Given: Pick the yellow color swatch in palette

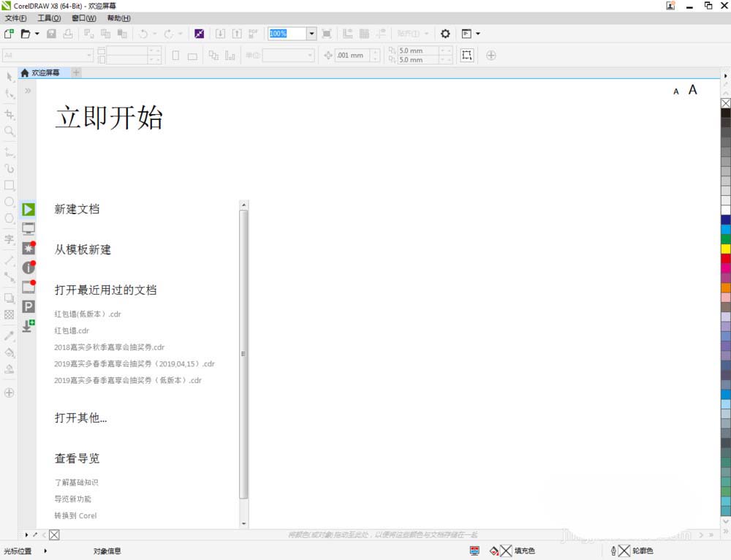Looking at the screenshot, I should coord(726,249).
